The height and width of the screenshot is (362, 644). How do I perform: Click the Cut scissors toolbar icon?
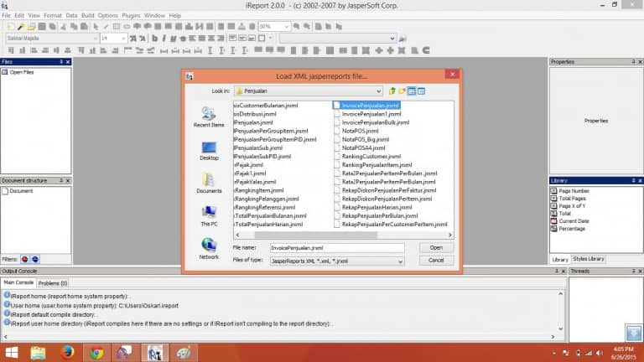[x=64, y=26]
